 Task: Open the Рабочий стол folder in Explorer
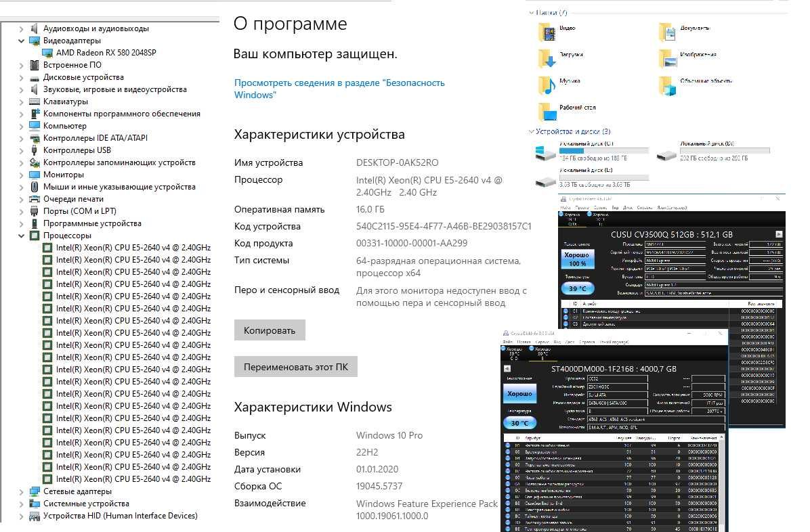(547, 112)
